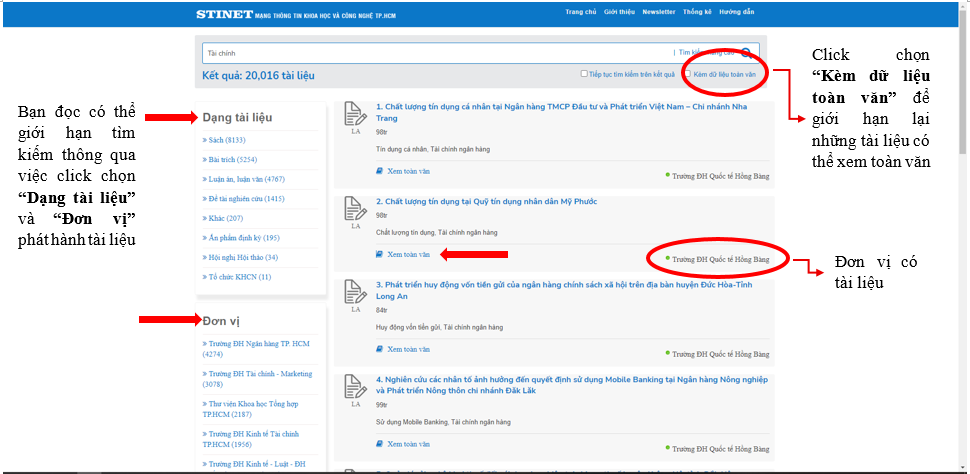Enable the 'Kèm dữ liệu toàn văn' checkbox

tap(688, 74)
